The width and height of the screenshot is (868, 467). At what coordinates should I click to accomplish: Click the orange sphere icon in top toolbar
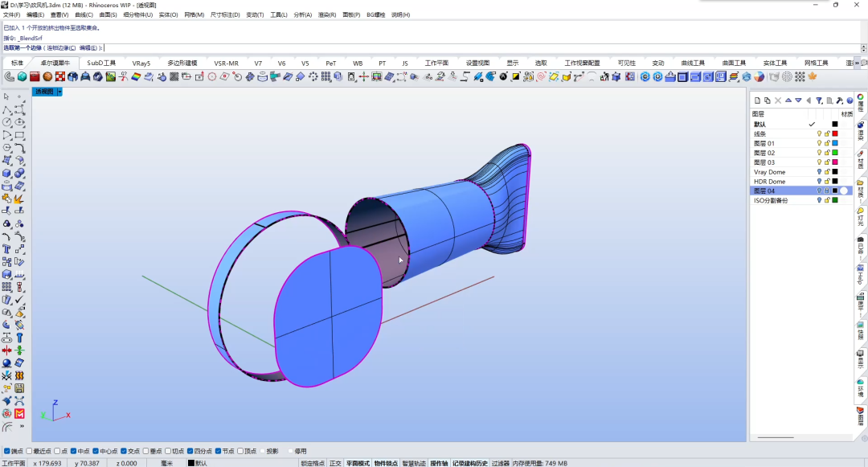coord(47,77)
